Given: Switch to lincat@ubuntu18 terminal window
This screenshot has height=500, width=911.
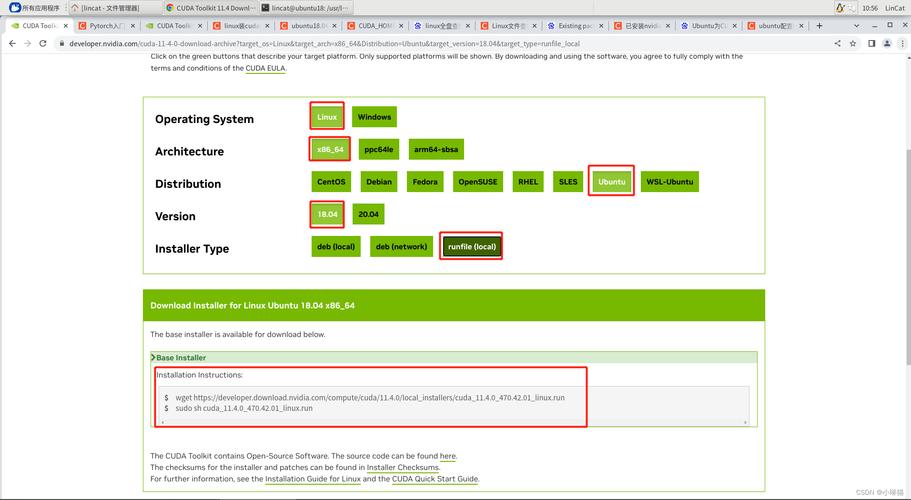Looking at the screenshot, I should click(x=305, y=8).
